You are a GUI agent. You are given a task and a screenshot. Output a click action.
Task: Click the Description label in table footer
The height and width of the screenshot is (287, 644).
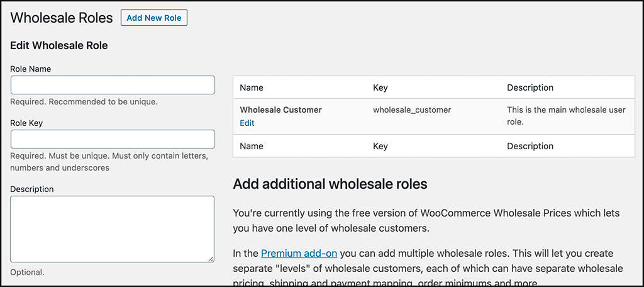tap(530, 146)
